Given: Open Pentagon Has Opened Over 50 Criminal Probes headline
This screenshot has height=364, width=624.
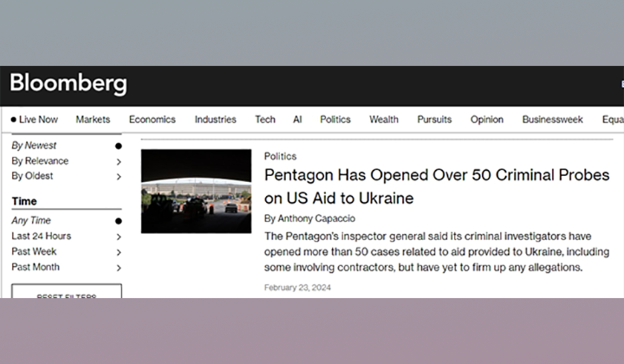Looking at the screenshot, I should (437, 186).
